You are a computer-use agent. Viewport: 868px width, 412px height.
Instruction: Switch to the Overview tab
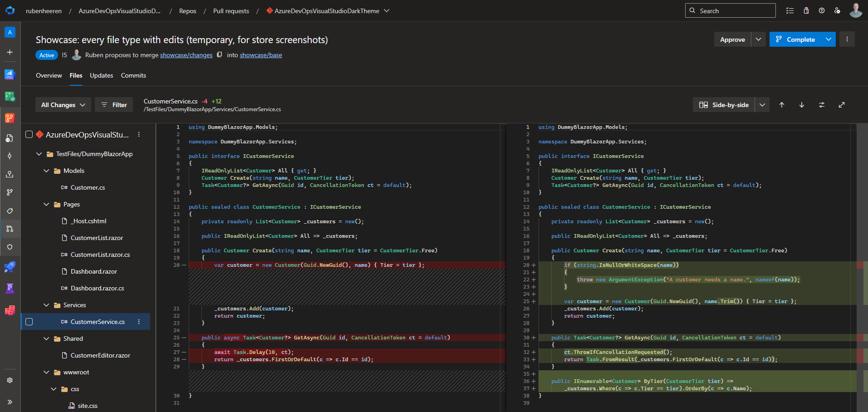[x=49, y=76]
